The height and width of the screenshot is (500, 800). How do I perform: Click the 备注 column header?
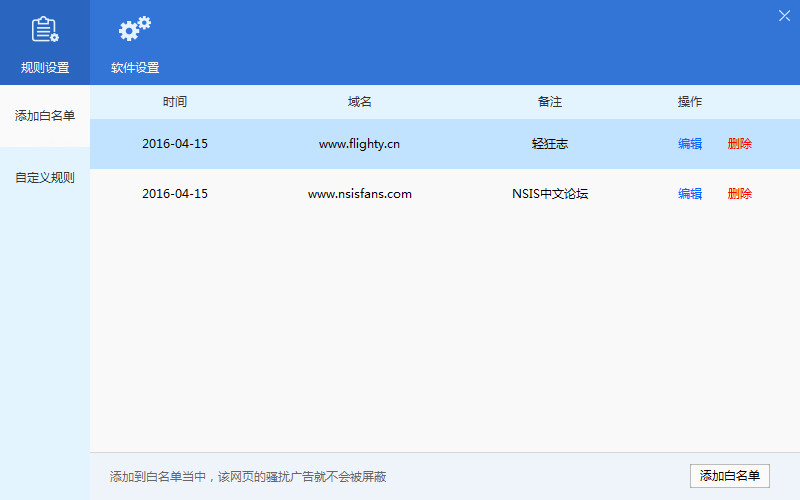(550, 102)
